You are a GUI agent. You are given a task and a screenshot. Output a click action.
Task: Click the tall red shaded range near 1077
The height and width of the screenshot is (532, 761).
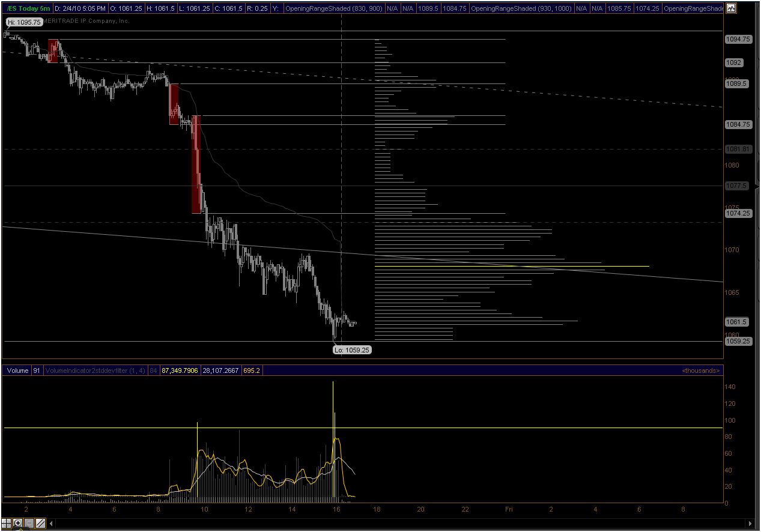[x=196, y=165]
